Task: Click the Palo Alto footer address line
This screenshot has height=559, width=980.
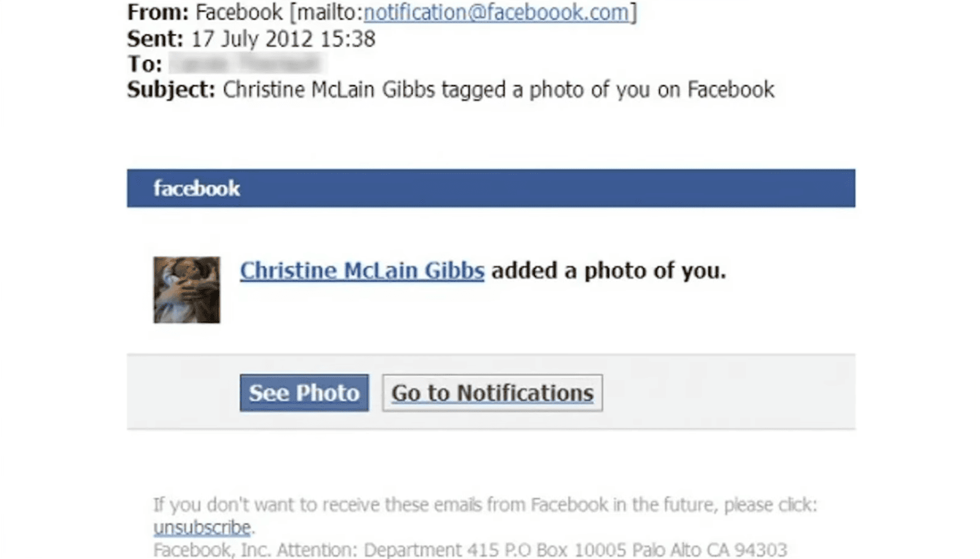Action: [470, 549]
